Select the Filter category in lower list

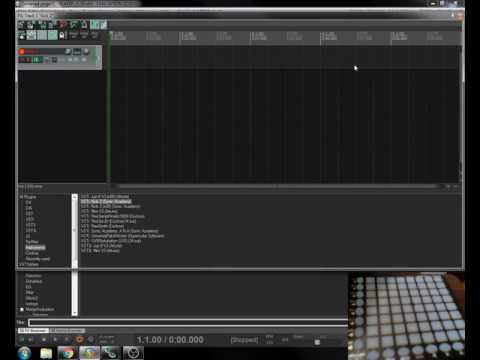click(x=30, y=292)
